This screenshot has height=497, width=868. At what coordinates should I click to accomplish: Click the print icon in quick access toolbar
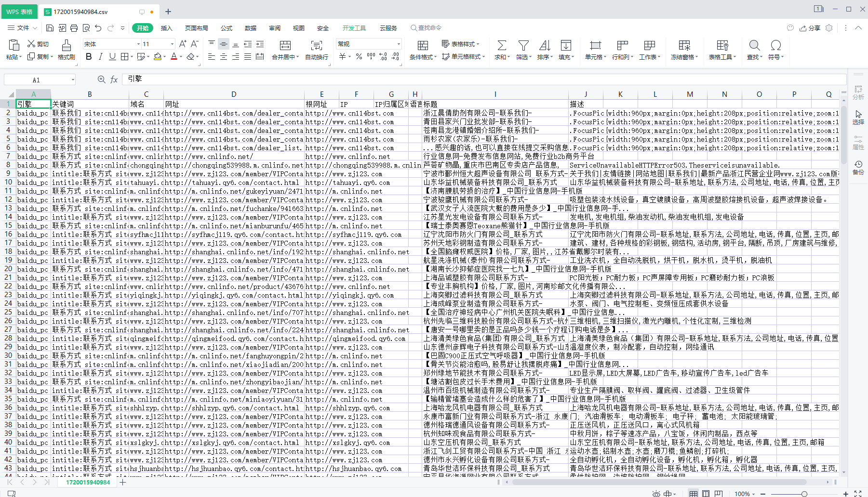[74, 28]
